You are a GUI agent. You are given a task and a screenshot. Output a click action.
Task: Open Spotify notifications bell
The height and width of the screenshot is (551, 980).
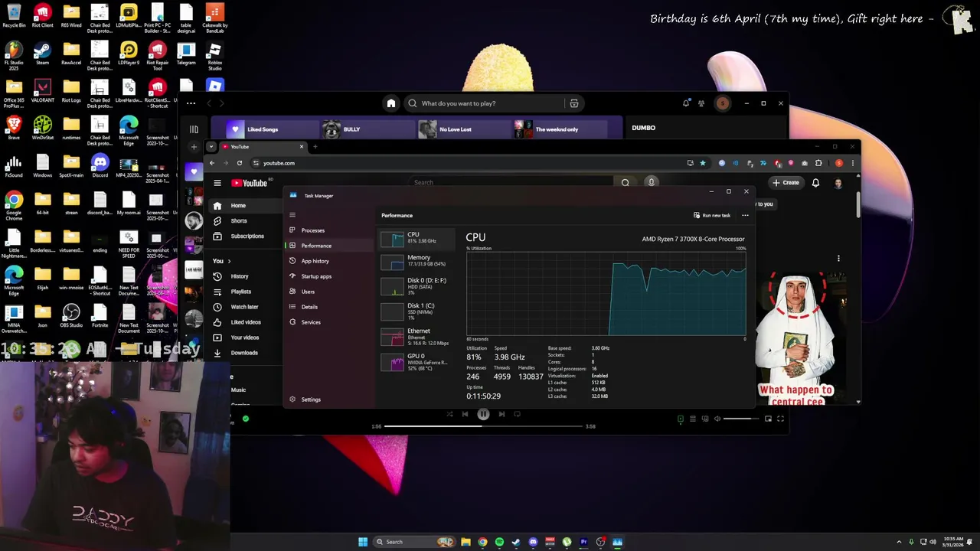tap(685, 103)
